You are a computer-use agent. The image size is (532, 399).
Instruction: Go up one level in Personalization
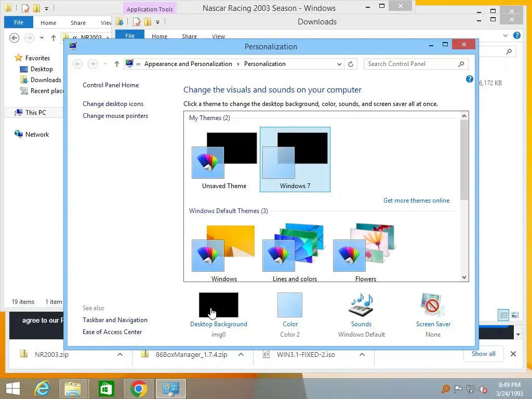click(117, 64)
